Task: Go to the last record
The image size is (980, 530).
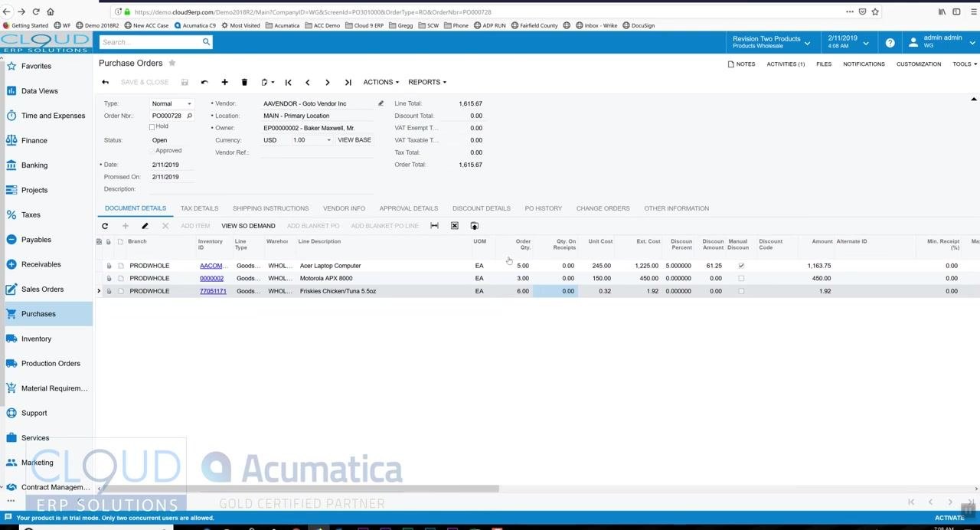Action: [348, 82]
